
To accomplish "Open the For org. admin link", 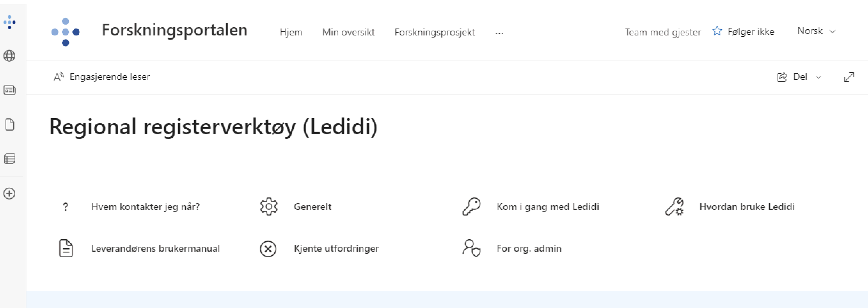I will click(529, 249).
